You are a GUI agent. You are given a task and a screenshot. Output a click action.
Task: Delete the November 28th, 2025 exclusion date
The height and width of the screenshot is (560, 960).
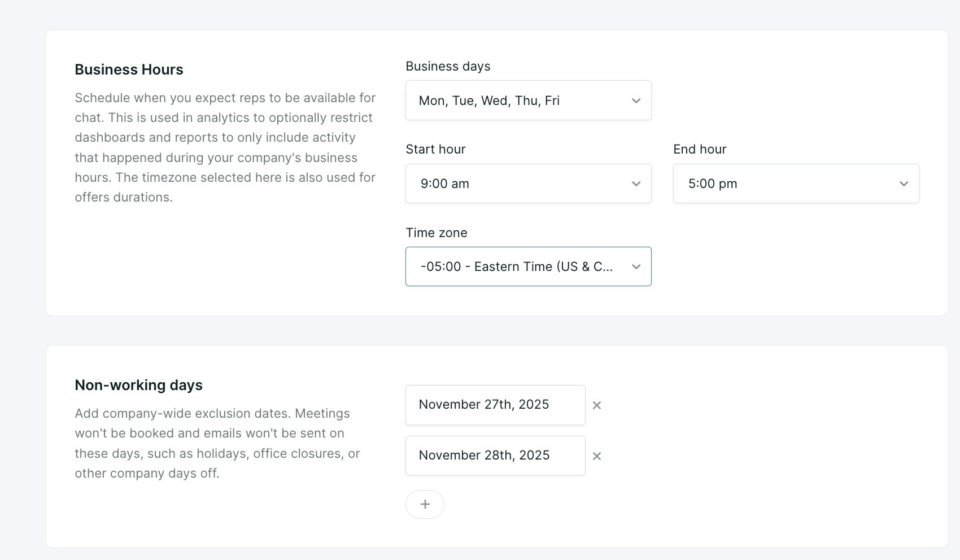point(596,456)
